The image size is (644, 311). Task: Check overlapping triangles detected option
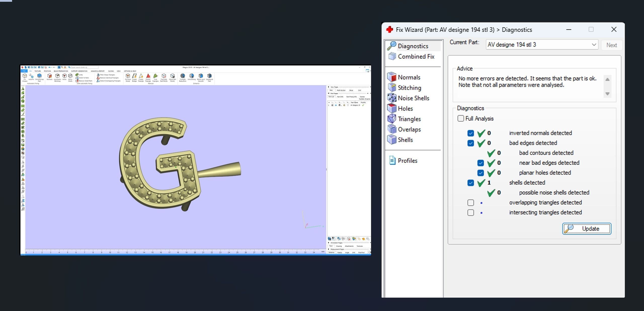(470, 203)
